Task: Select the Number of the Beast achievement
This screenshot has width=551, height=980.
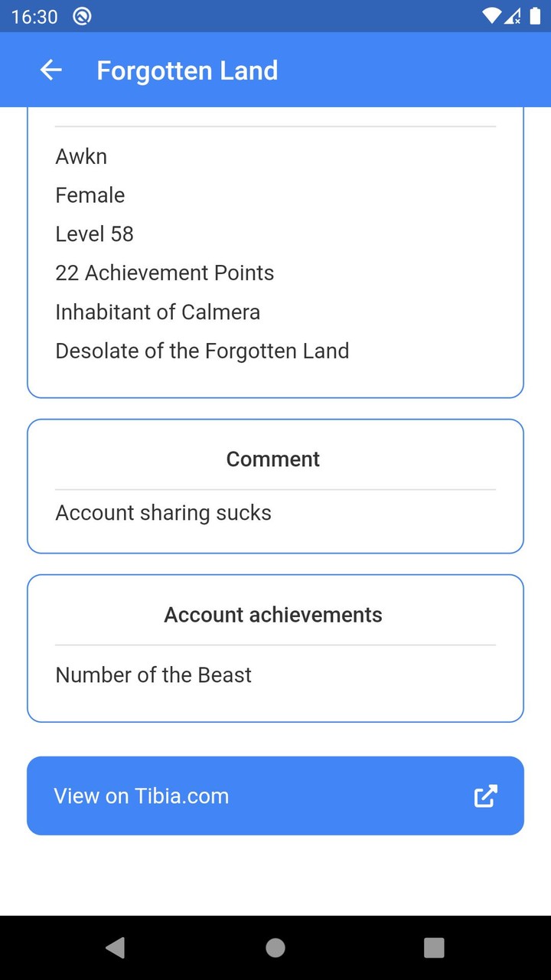Action: tap(153, 675)
